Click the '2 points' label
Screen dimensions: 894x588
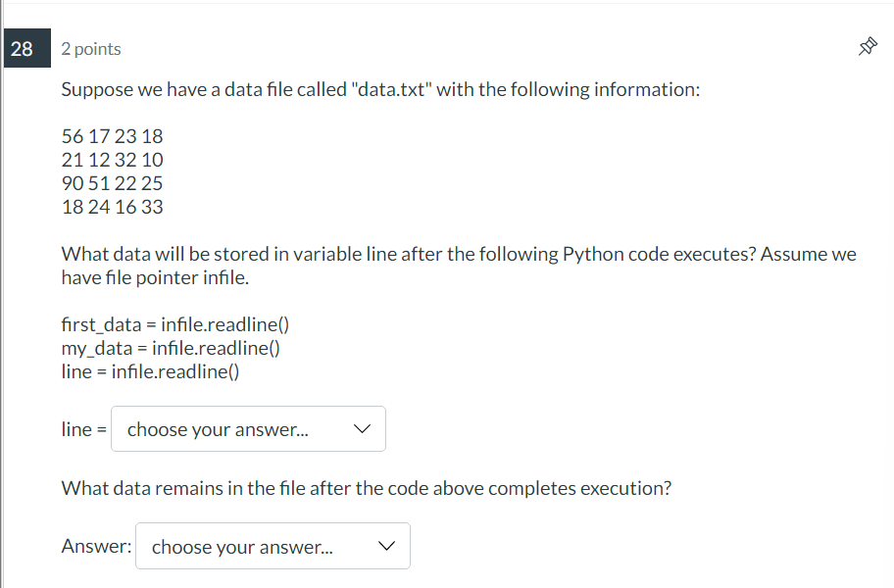click(91, 49)
